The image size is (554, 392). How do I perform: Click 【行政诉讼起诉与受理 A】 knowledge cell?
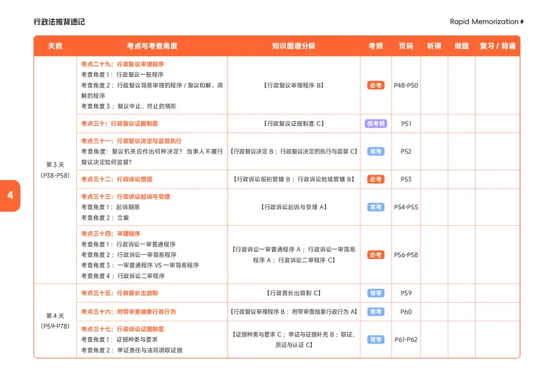pos(294,207)
